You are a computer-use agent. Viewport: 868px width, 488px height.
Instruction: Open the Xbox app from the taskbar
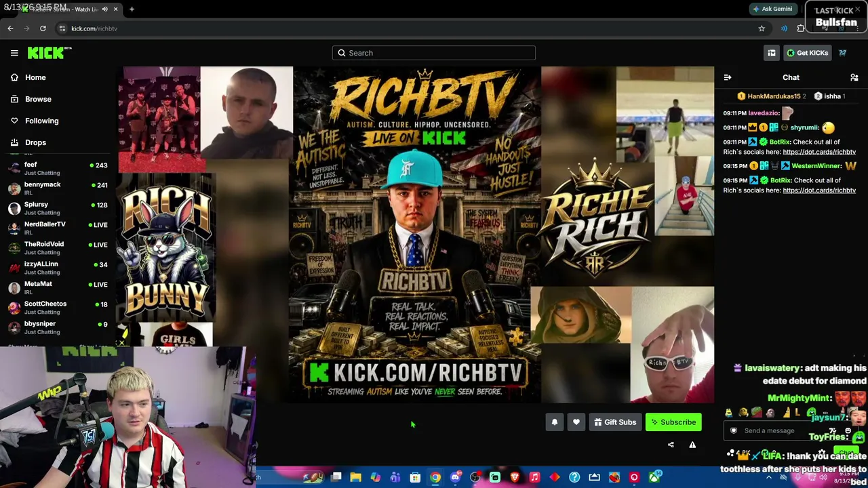pyautogui.click(x=654, y=477)
